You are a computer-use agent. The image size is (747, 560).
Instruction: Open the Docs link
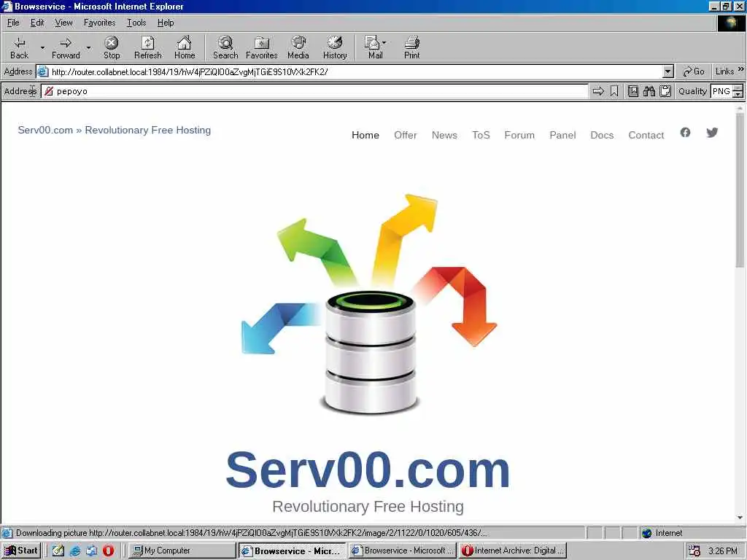(602, 135)
